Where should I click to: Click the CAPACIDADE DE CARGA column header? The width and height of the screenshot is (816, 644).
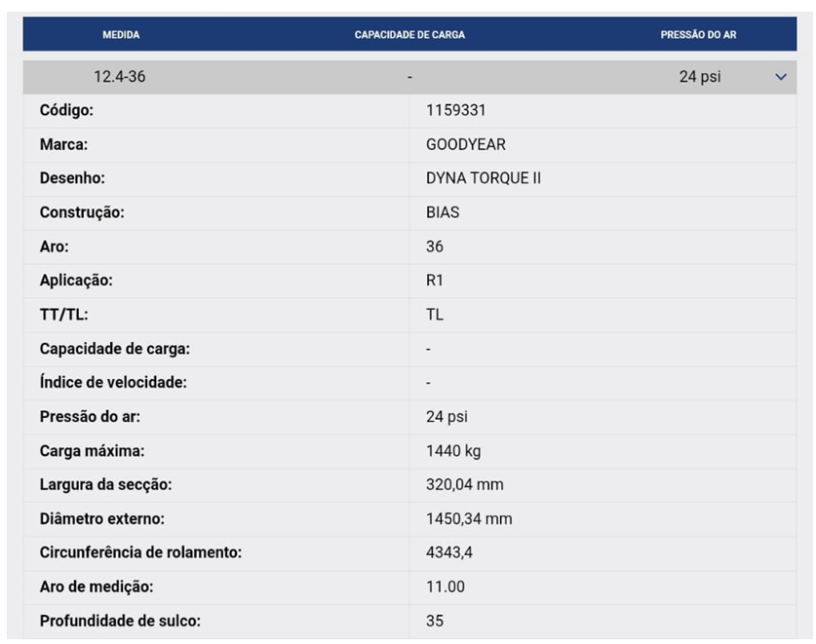409,35
